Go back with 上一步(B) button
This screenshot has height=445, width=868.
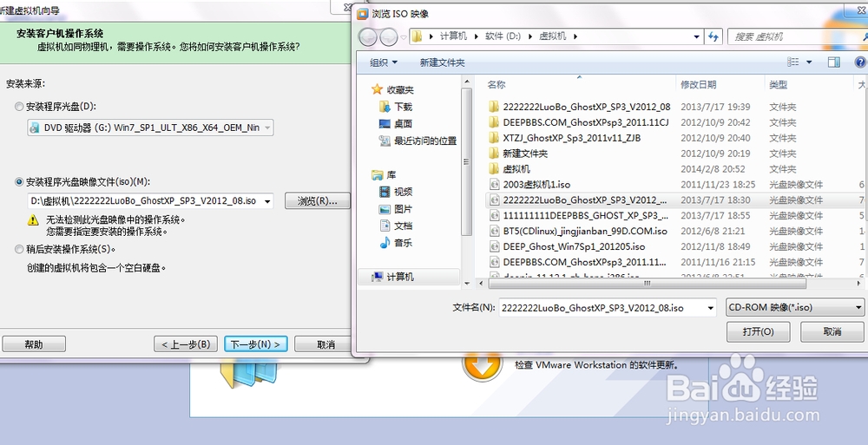[x=186, y=344]
